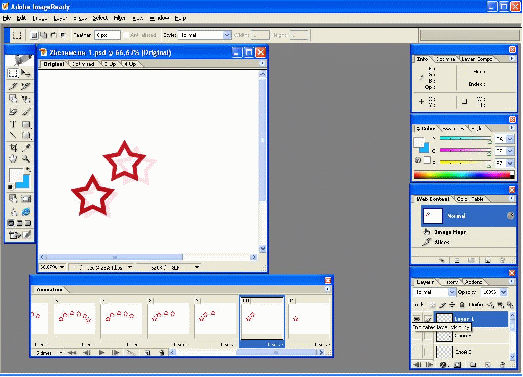This screenshot has height=377, width=523.
Task: Open Animation palette flyout menu arrow
Action: point(328,289)
